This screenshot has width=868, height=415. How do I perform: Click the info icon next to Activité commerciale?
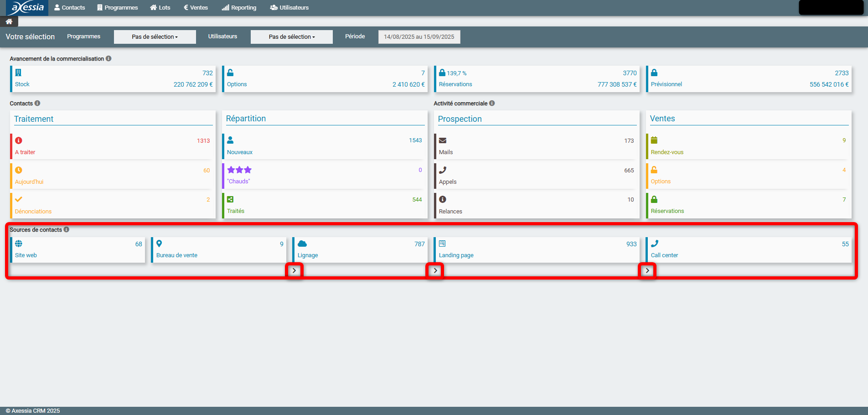[492, 104]
